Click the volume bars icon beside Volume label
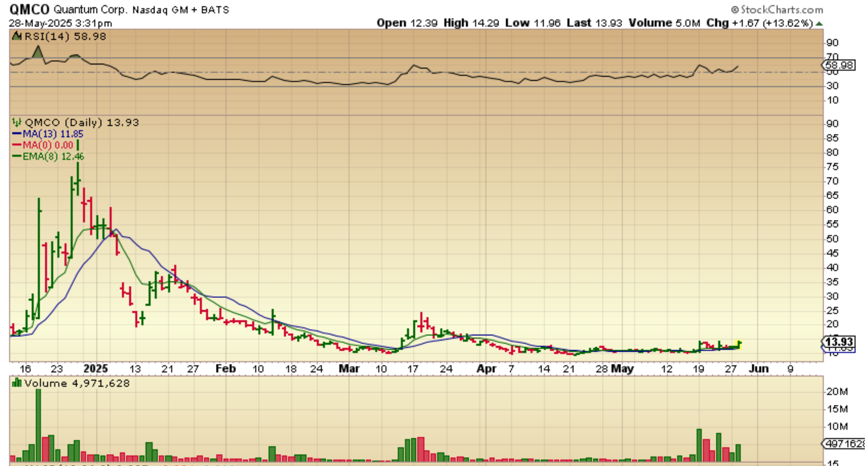Viewport: 868px width, 466px height. (17, 383)
